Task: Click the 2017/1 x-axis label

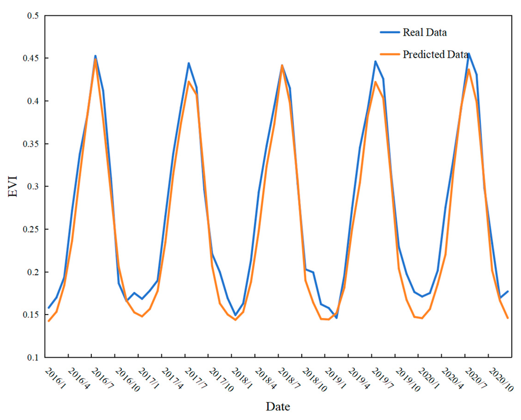Action: tap(149, 379)
